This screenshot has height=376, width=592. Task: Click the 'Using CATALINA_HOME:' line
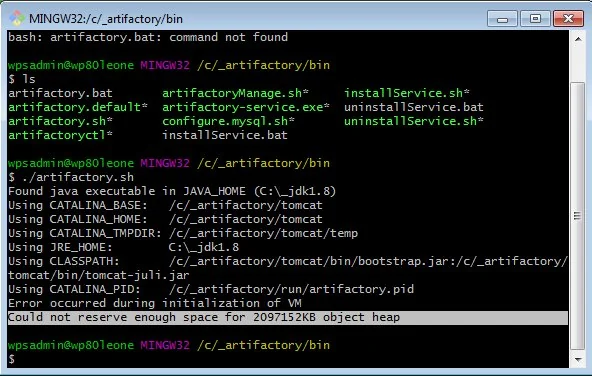(x=165, y=219)
